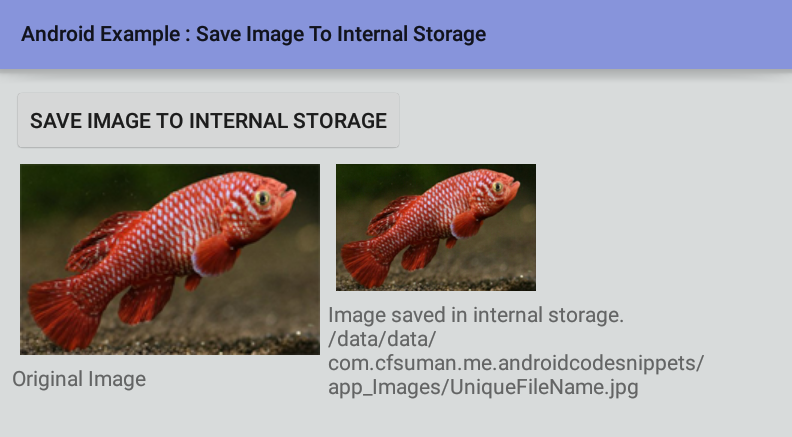Click the words 'Android Example' in the title
This screenshot has width=792, height=437.
coord(101,34)
